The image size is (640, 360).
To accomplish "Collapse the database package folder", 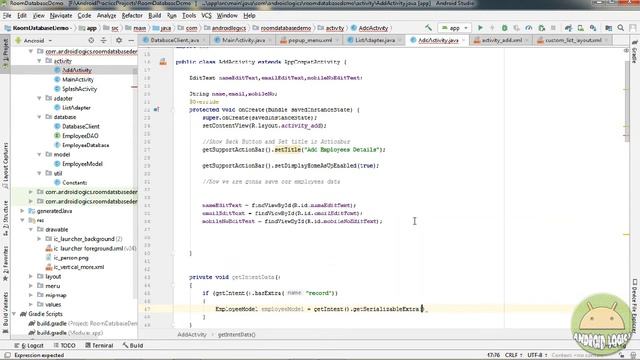I will click(39, 117).
